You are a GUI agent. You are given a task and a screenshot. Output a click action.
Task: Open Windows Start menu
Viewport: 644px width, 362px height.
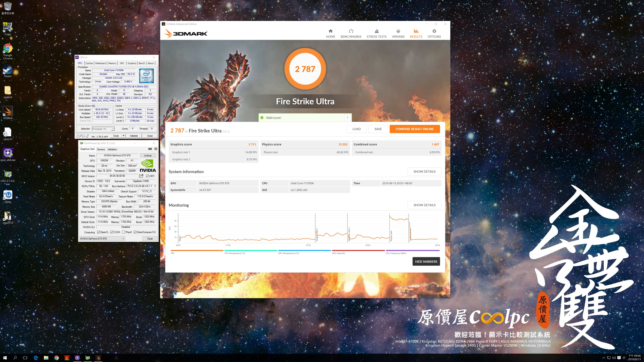coord(5,358)
